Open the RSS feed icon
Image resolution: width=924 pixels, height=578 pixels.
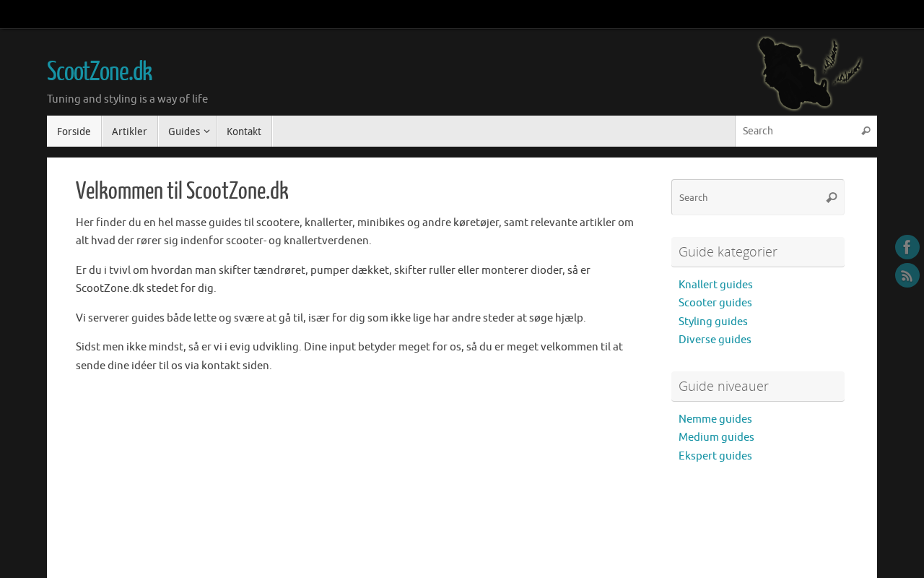(907, 275)
